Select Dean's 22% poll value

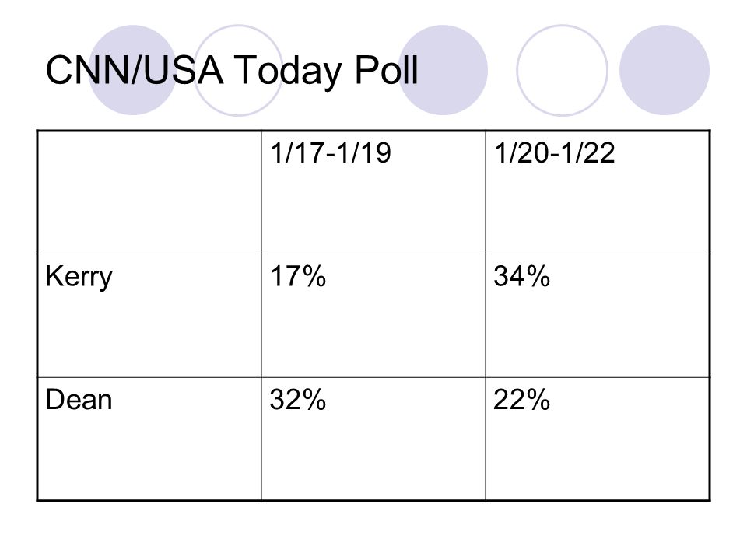point(522,400)
